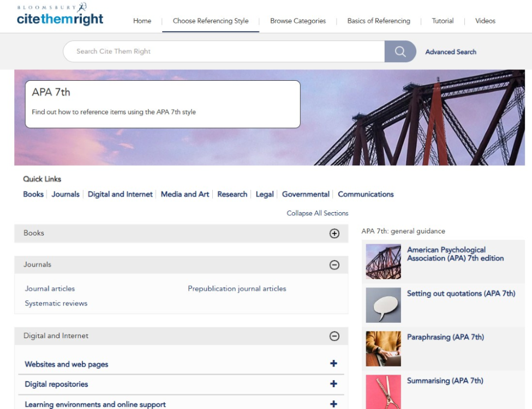Open the Tutorial page
532x409 pixels.
[x=443, y=21]
